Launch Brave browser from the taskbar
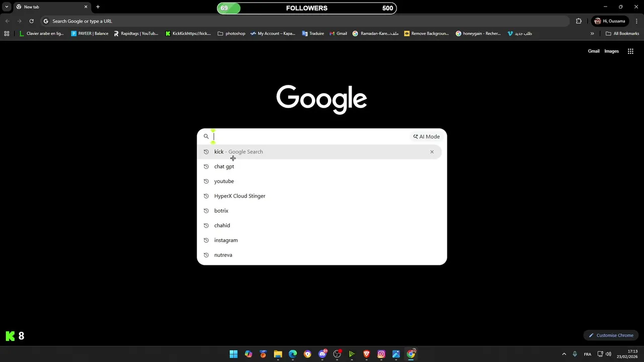 tap(366, 354)
